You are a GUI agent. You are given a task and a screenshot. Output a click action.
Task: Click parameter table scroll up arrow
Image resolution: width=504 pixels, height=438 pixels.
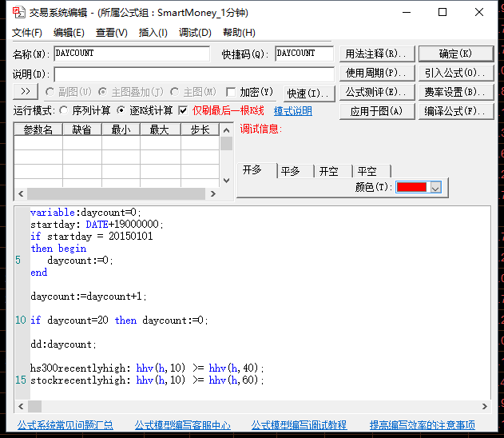pos(226,130)
